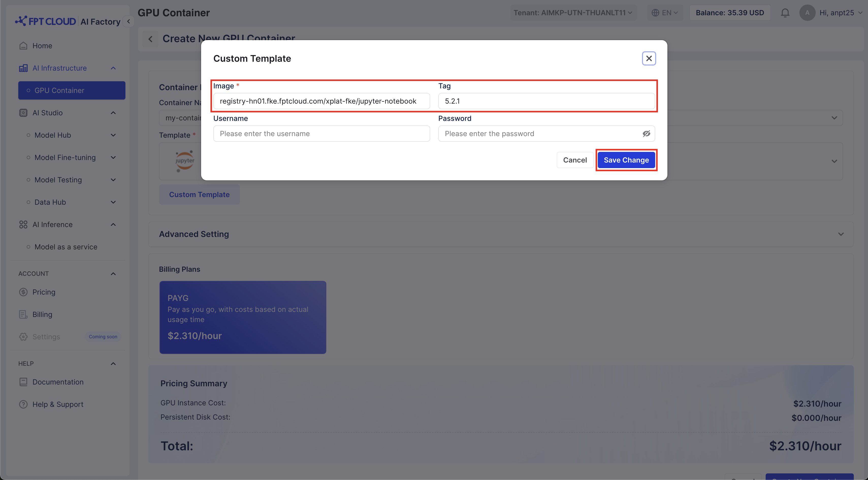Click the Documentation book icon
The image size is (868, 480).
23,382
